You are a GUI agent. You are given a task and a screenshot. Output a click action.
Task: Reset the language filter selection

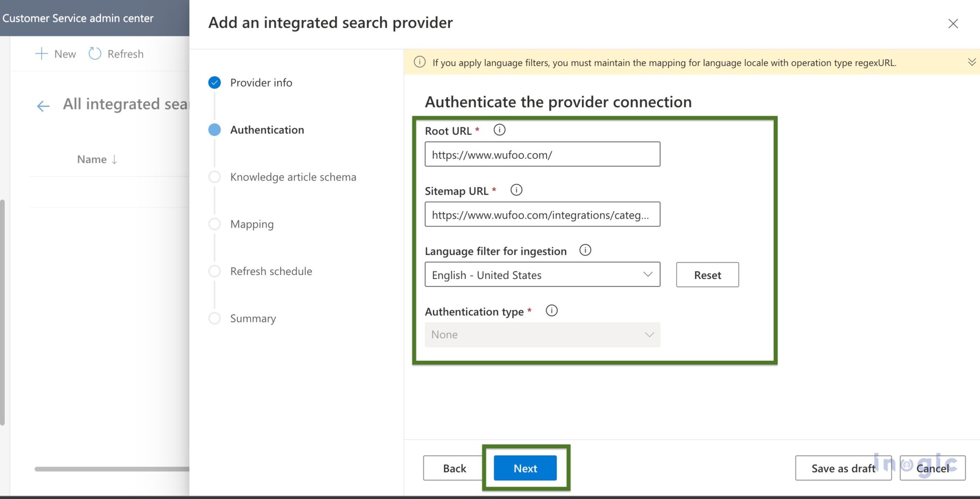point(707,275)
